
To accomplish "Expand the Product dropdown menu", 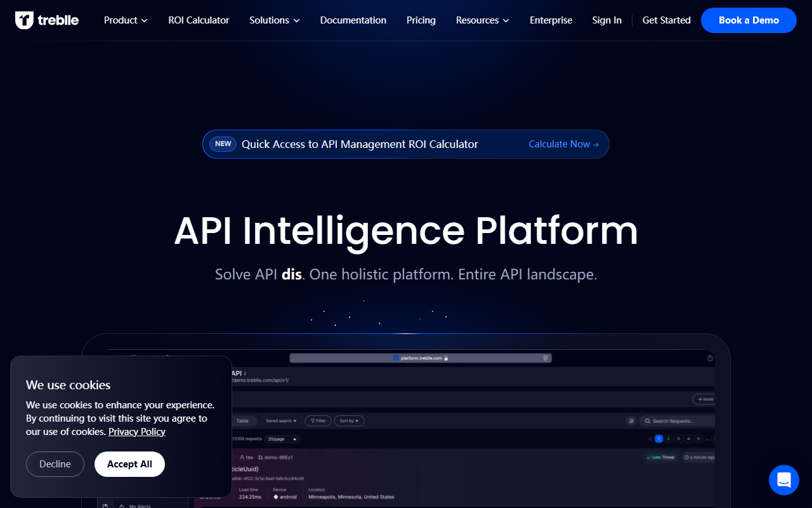I will (x=126, y=20).
